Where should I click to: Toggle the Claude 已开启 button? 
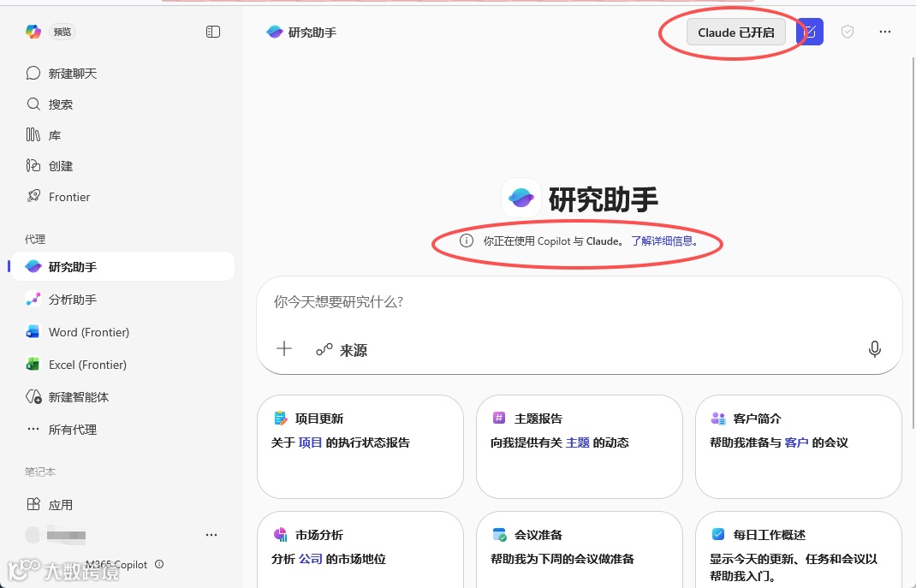point(735,33)
